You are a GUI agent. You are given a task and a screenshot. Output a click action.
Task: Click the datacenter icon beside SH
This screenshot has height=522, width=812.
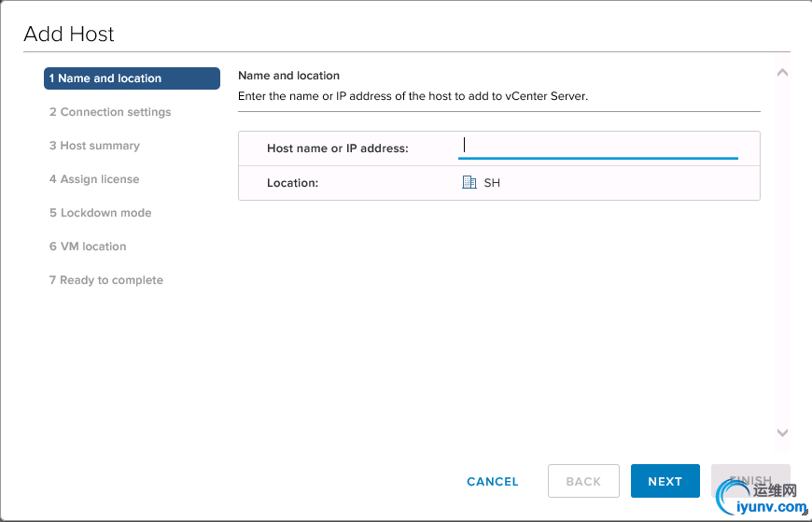click(x=469, y=183)
